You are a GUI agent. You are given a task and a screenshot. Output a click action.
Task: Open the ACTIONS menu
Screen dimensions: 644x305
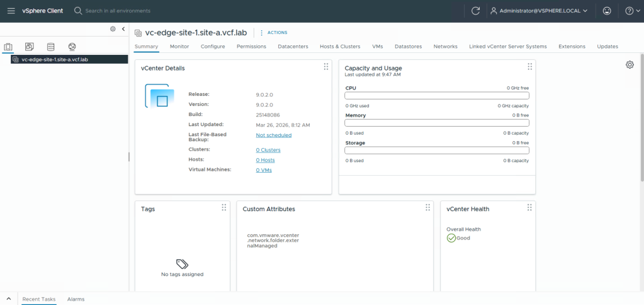click(274, 33)
